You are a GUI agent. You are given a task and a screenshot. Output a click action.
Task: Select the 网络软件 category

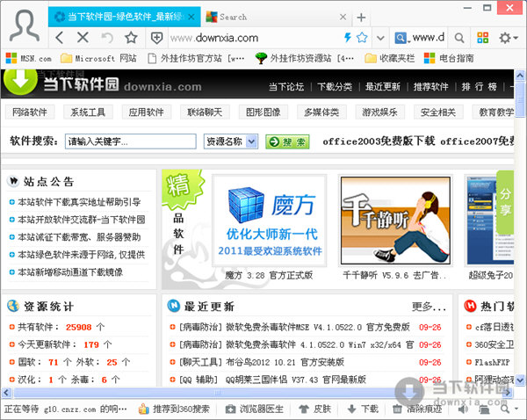click(30, 112)
